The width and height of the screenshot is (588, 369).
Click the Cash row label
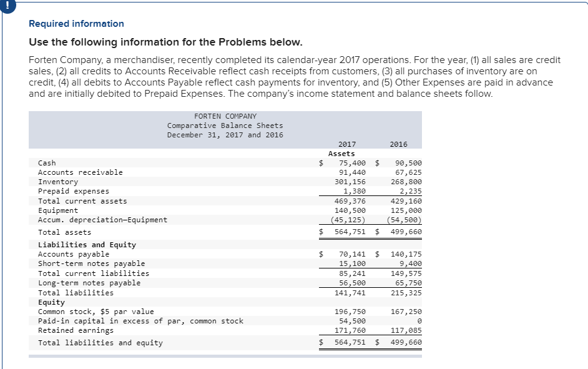(x=46, y=163)
